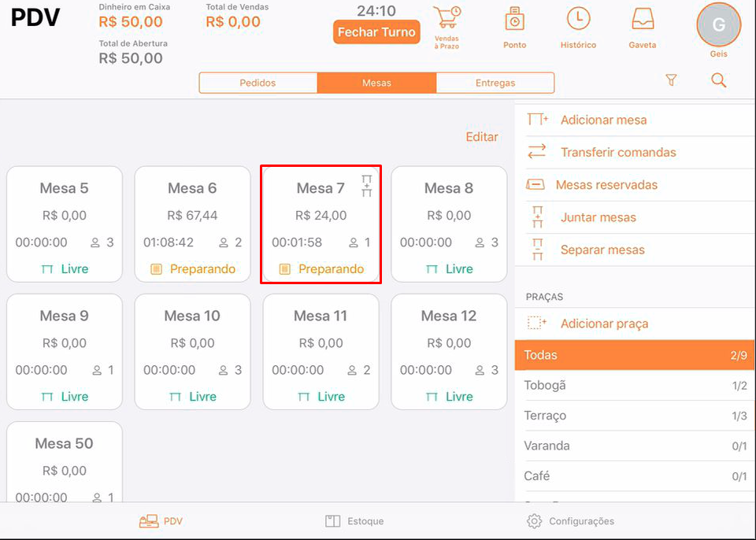Click the PDV cash register icon
756x540 pixels.
pyautogui.click(x=149, y=521)
